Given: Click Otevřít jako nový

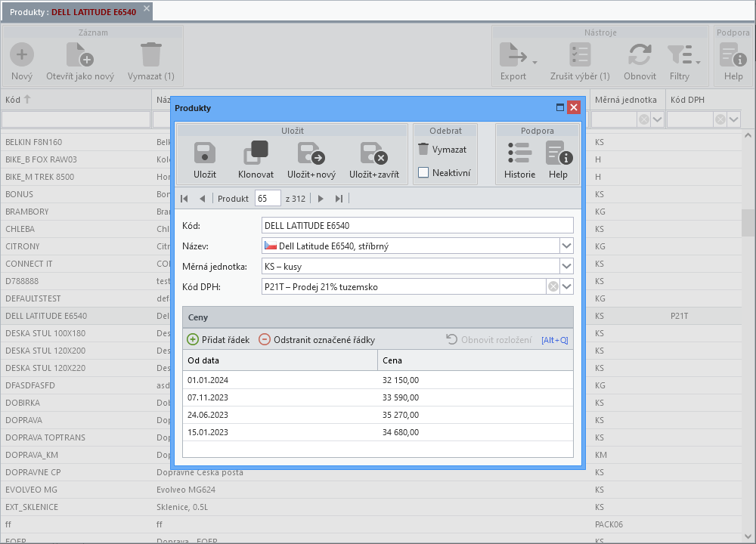Looking at the screenshot, I should point(80,62).
